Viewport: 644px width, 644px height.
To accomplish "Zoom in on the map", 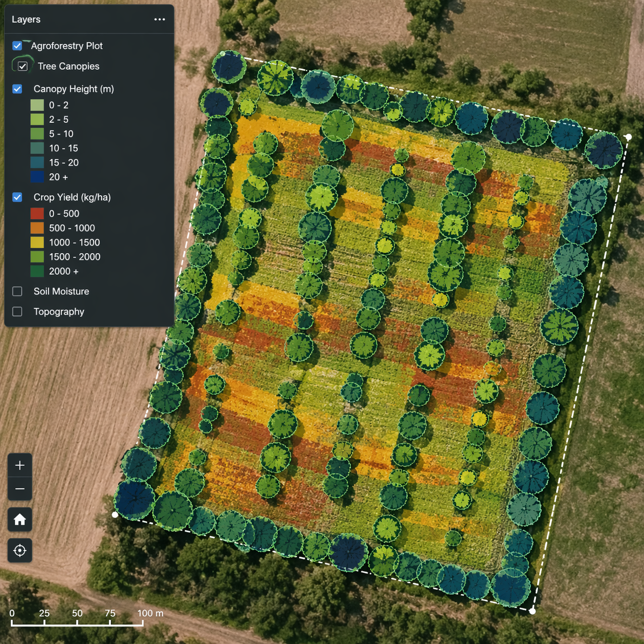I will click(20, 465).
